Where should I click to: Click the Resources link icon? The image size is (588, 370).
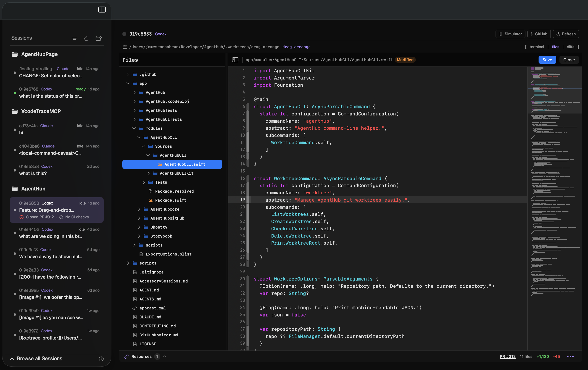126,357
